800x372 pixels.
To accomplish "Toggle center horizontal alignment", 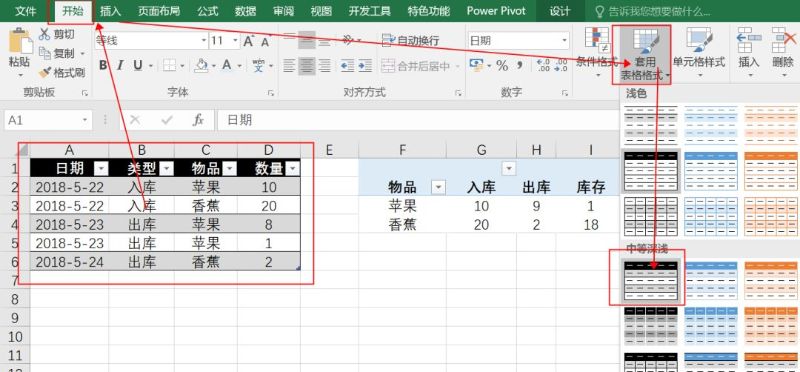I will [x=307, y=66].
